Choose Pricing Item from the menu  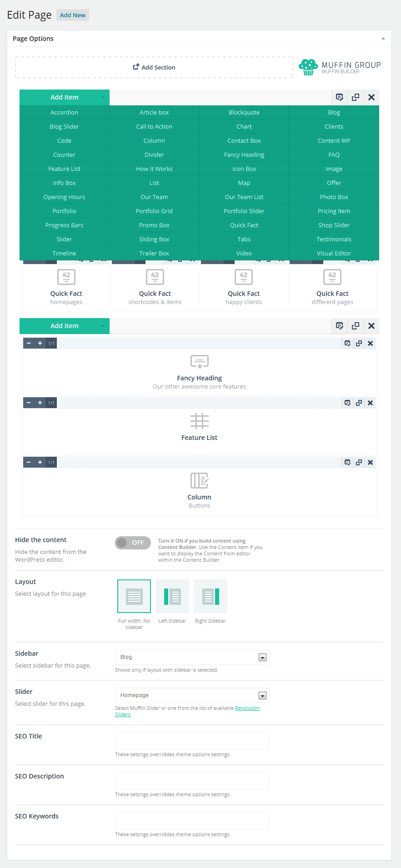click(334, 211)
